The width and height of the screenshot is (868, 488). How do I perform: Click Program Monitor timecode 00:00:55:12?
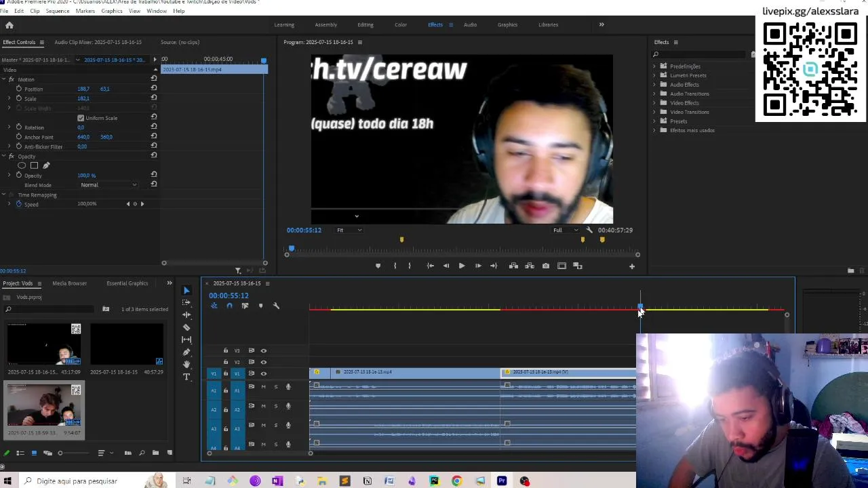[x=304, y=230]
